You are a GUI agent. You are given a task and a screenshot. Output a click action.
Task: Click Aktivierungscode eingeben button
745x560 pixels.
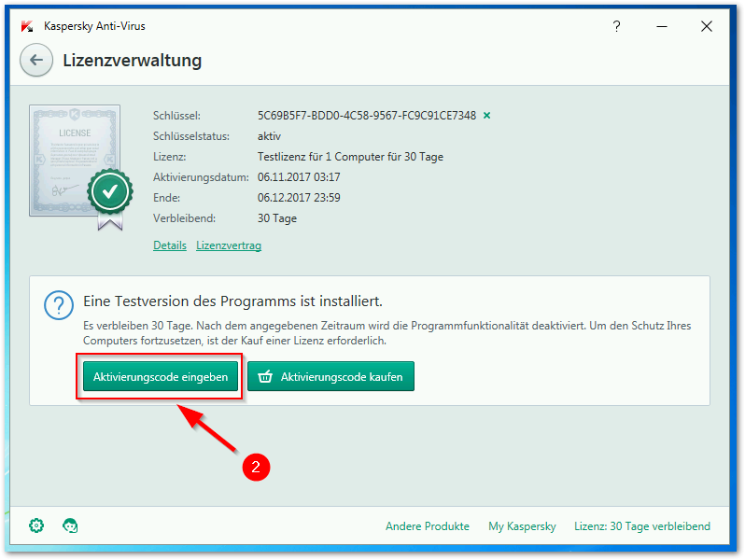[161, 376]
